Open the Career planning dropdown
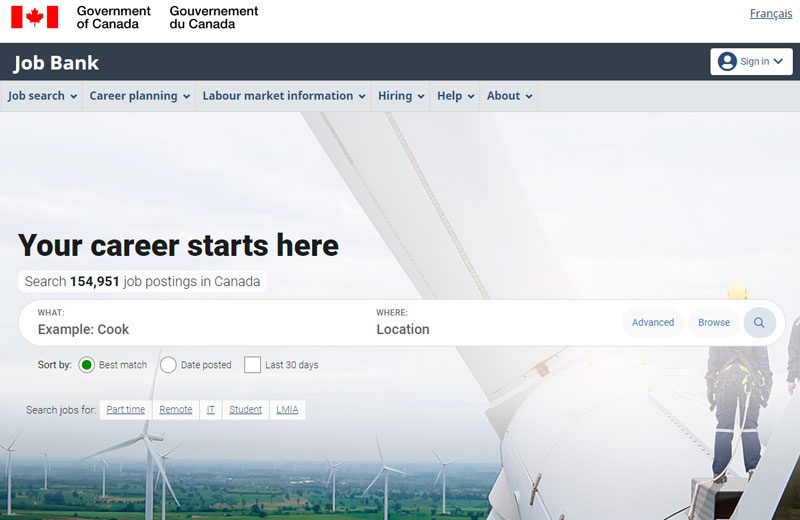Screen dimensions: 800x520 click(x=140, y=96)
